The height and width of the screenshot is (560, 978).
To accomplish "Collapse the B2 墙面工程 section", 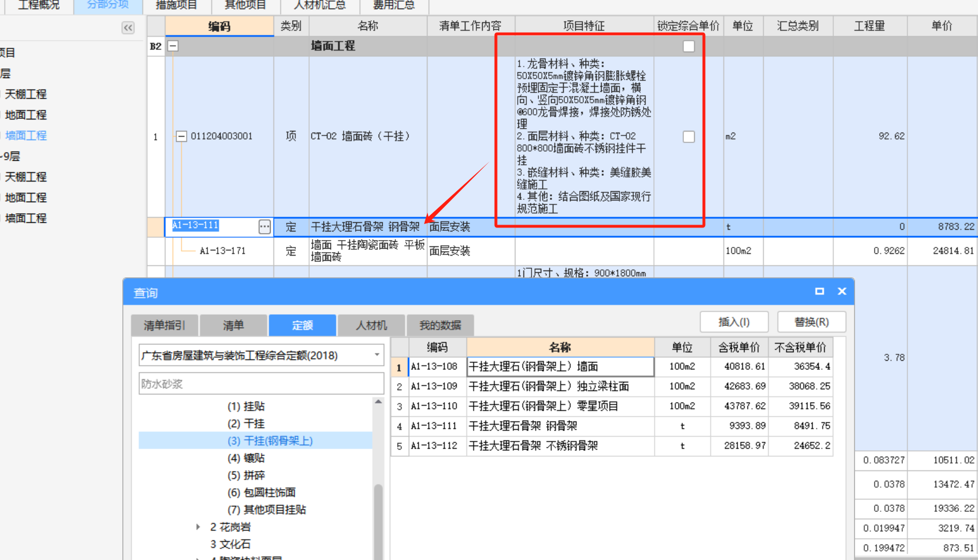I will (x=173, y=46).
